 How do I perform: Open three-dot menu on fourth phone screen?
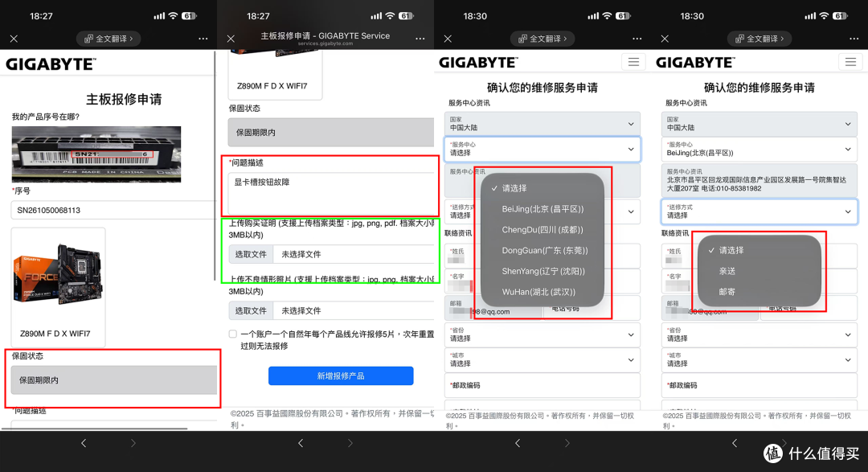click(x=854, y=39)
